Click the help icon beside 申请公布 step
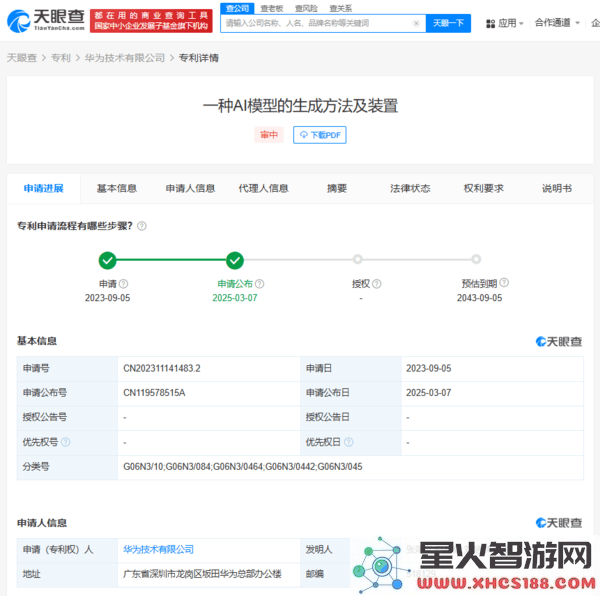The height and width of the screenshot is (596, 600). coord(259,284)
